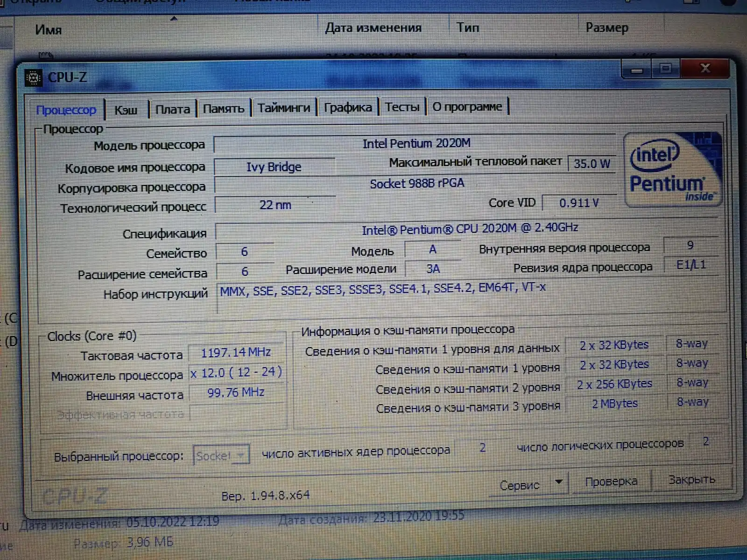Click the 2 x 256 KBytes level 2 cache value
The image size is (747, 560).
pyautogui.click(x=614, y=385)
